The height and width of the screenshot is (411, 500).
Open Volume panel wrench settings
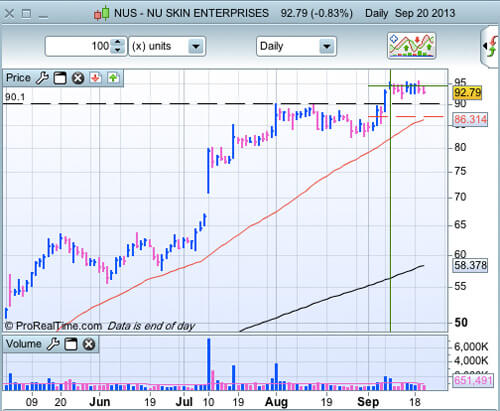(53, 344)
